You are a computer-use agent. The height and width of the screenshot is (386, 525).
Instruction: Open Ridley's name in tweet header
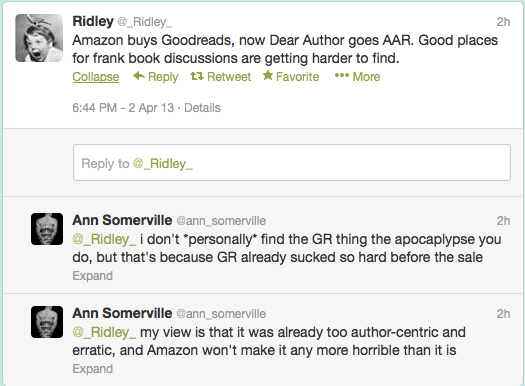pyautogui.click(x=93, y=21)
